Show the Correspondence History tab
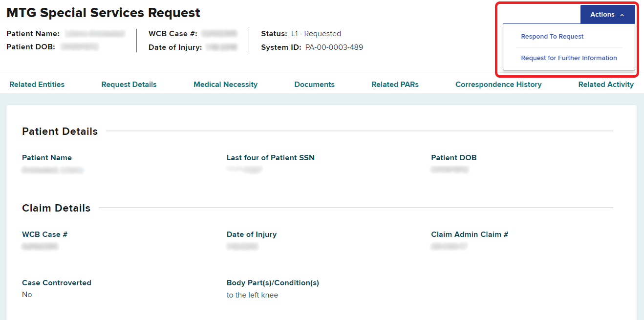The image size is (644, 320). tap(498, 85)
